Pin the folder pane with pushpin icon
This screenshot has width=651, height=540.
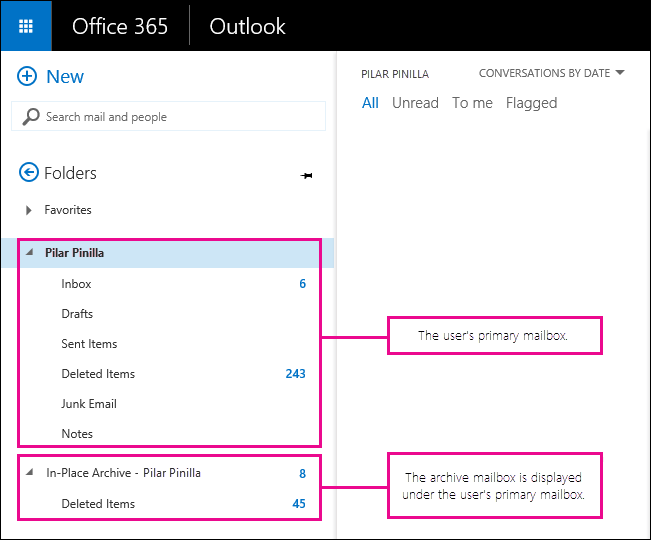[x=306, y=176]
